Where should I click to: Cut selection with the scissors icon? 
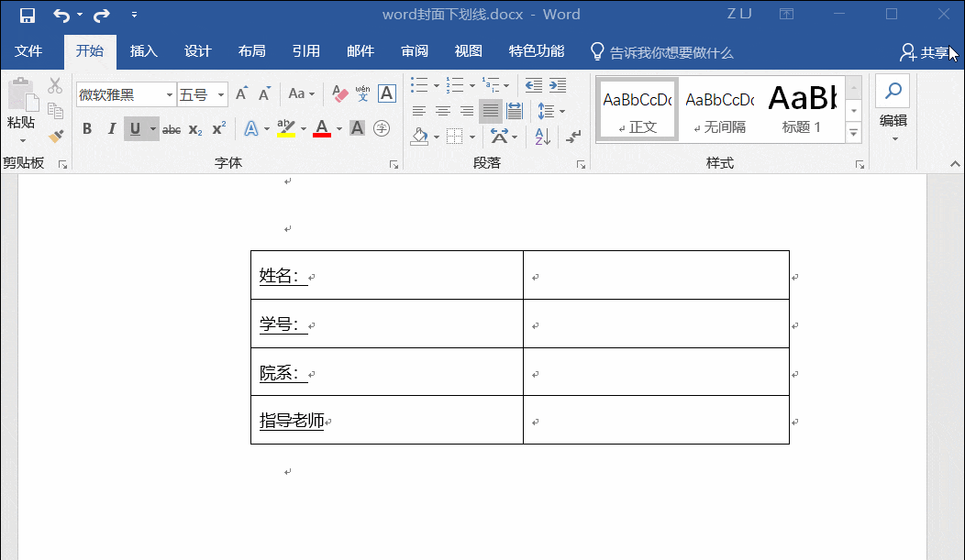click(x=55, y=85)
